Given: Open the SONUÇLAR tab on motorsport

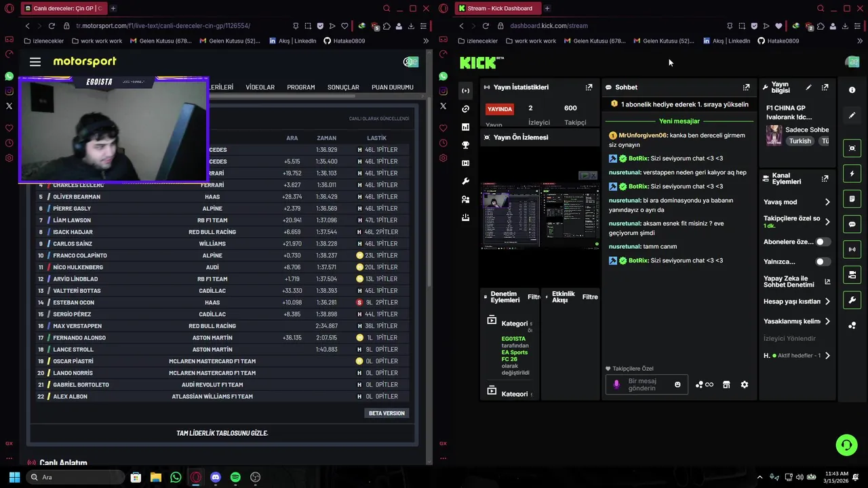Looking at the screenshot, I should click(343, 87).
